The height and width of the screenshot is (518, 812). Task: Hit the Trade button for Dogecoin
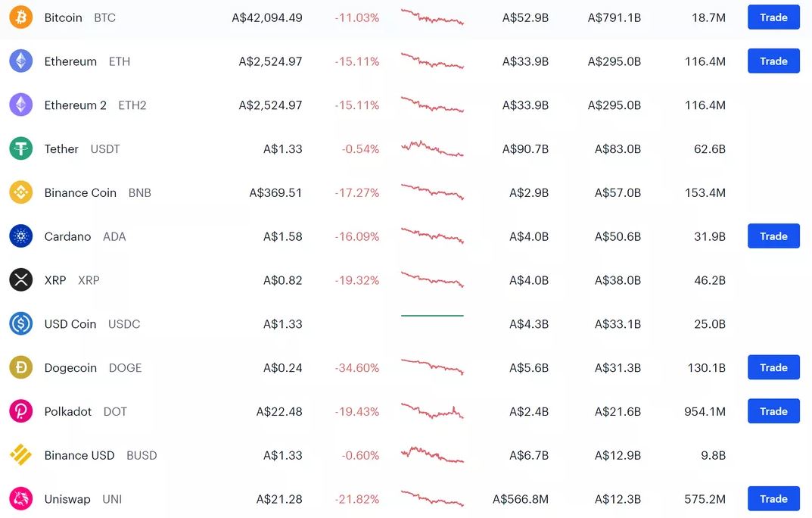[773, 368]
